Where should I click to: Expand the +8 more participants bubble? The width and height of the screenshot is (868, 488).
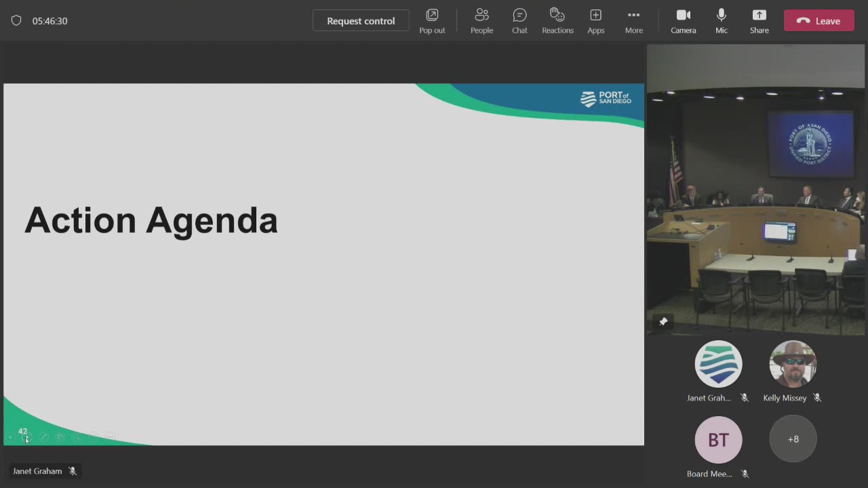(x=793, y=439)
